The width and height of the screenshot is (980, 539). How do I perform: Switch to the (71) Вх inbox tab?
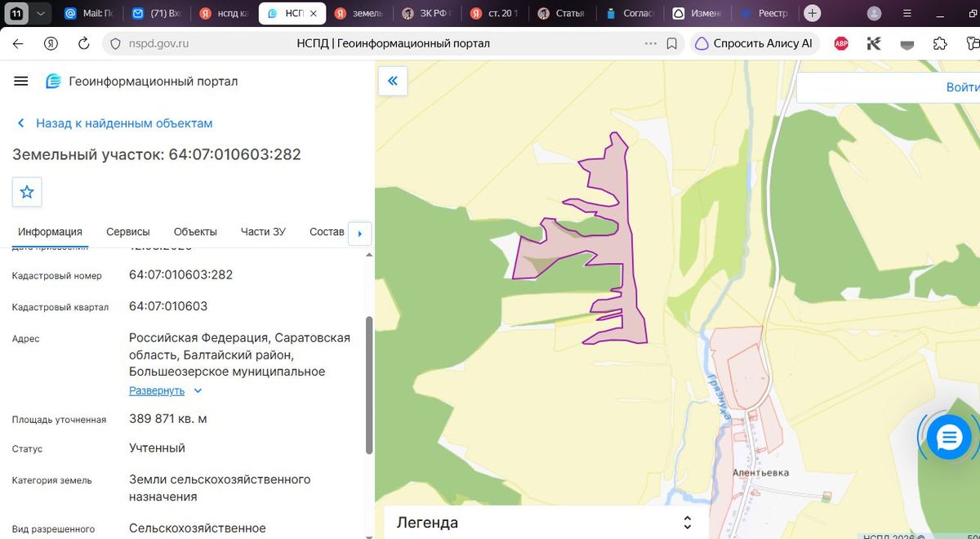157,13
